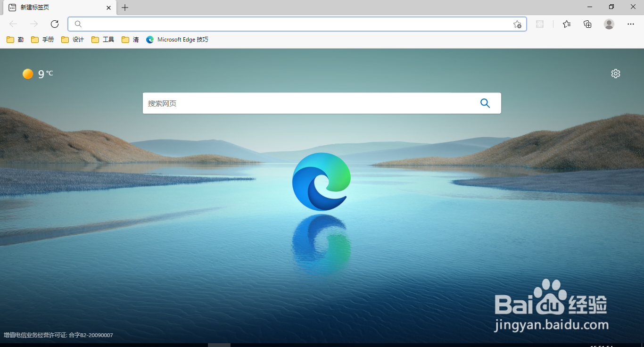Click the blue search magnifier button
This screenshot has height=347, width=644.
pos(485,103)
